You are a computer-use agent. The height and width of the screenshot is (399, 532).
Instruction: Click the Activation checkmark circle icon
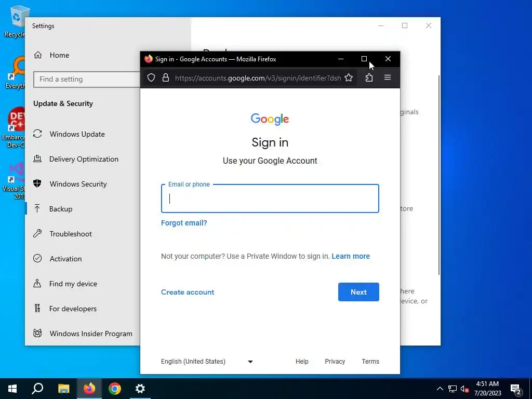pyautogui.click(x=37, y=259)
